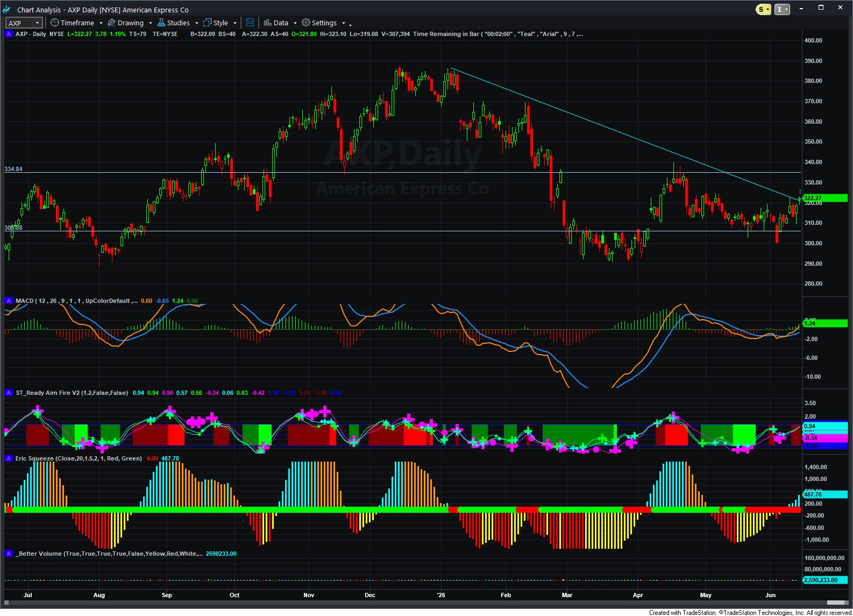Open the Drawing menu
This screenshot has height=616, width=853.
coord(131,23)
